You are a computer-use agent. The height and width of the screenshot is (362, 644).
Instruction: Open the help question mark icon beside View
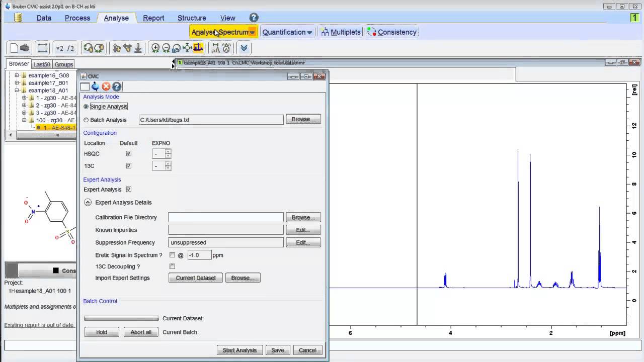click(254, 18)
